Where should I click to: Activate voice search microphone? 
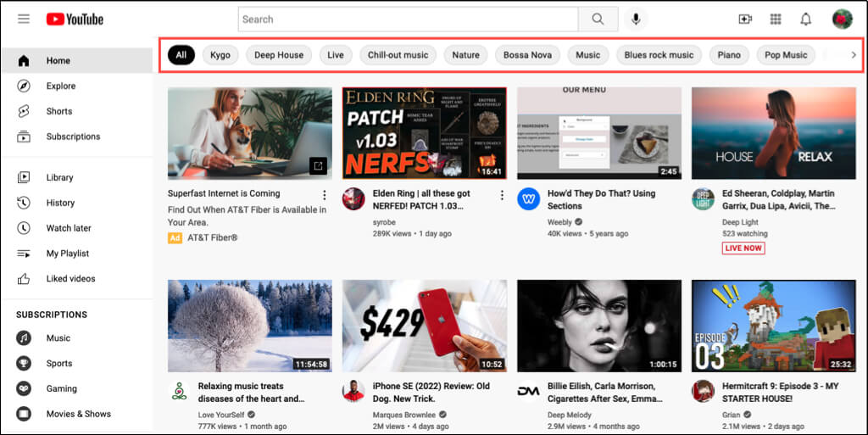pos(635,20)
